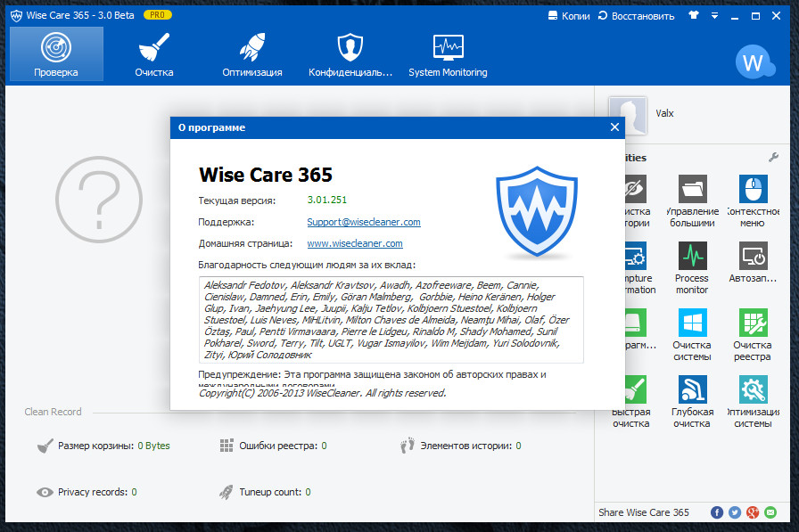Launch the Очистка реестра utility
Image resolution: width=799 pixels, height=532 pixels.
pos(753,335)
